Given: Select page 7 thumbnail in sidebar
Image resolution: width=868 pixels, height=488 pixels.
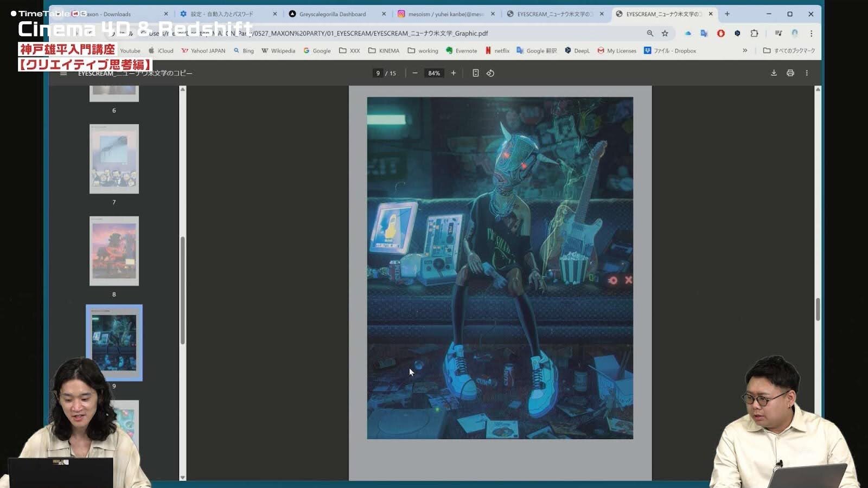Looking at the screenshot, I should click(114, 159).
